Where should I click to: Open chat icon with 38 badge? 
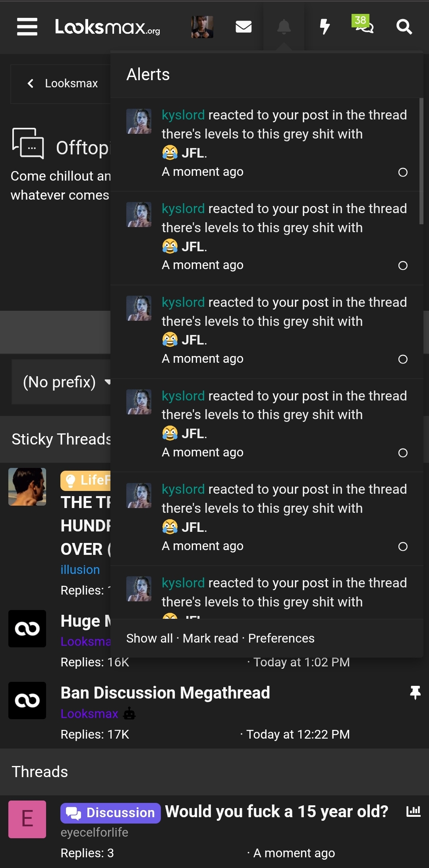point(363,25)
